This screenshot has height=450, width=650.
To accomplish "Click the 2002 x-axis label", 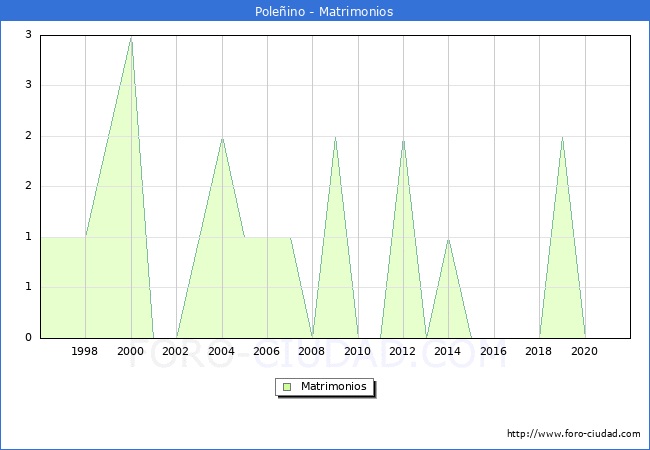I will pyautogui.click(x=176, y=351).
